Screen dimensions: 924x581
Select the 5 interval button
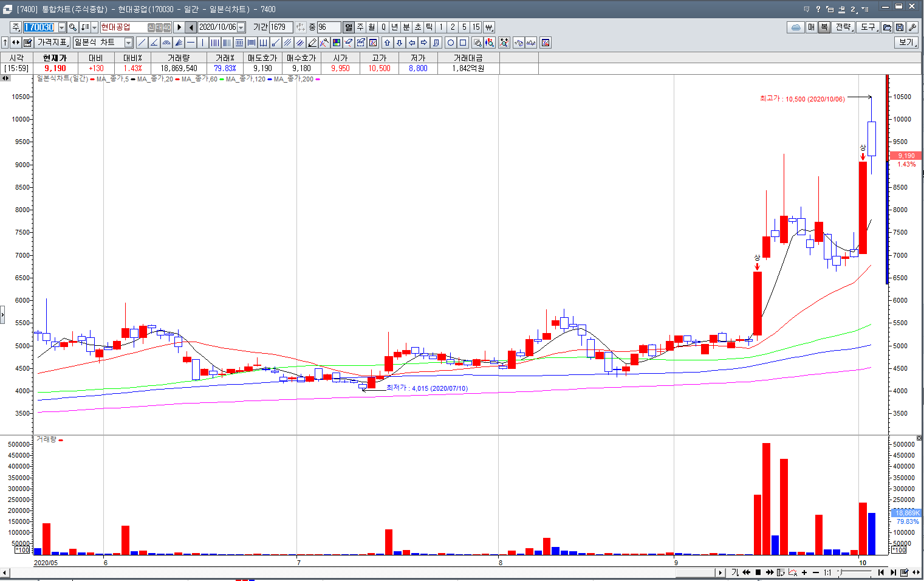point(464,27)
